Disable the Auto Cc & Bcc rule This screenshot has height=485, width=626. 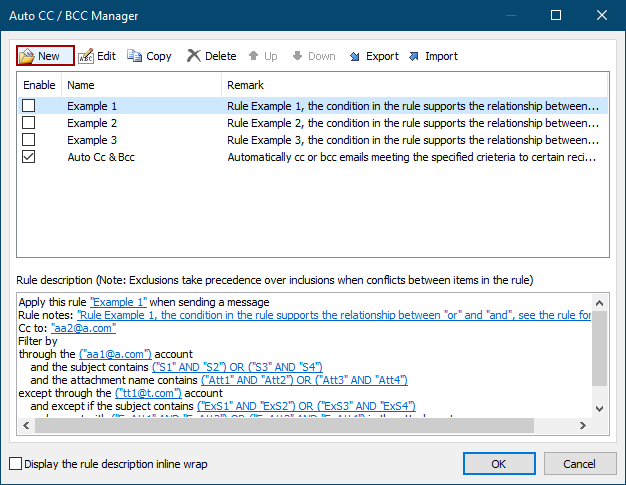click(29, 157)
